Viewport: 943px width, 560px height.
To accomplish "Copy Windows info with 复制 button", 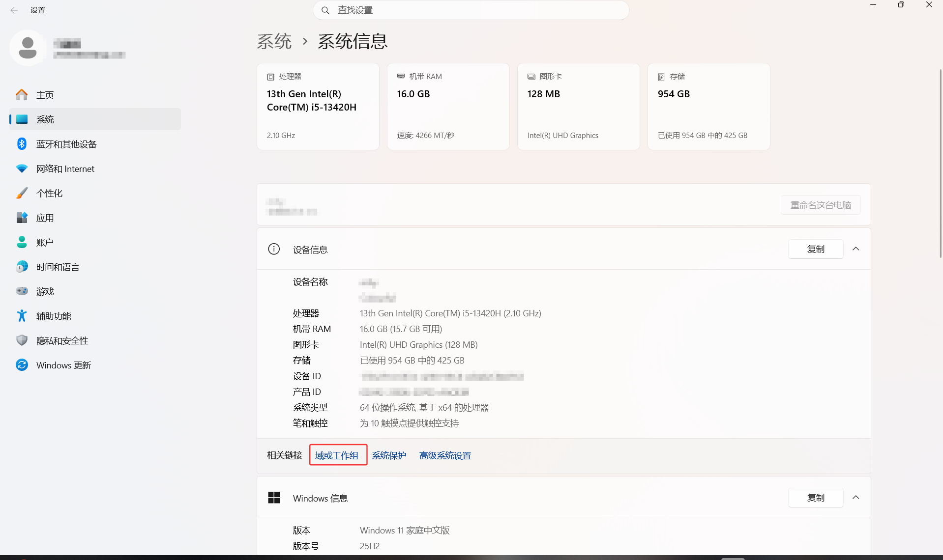I will (816, 498).
